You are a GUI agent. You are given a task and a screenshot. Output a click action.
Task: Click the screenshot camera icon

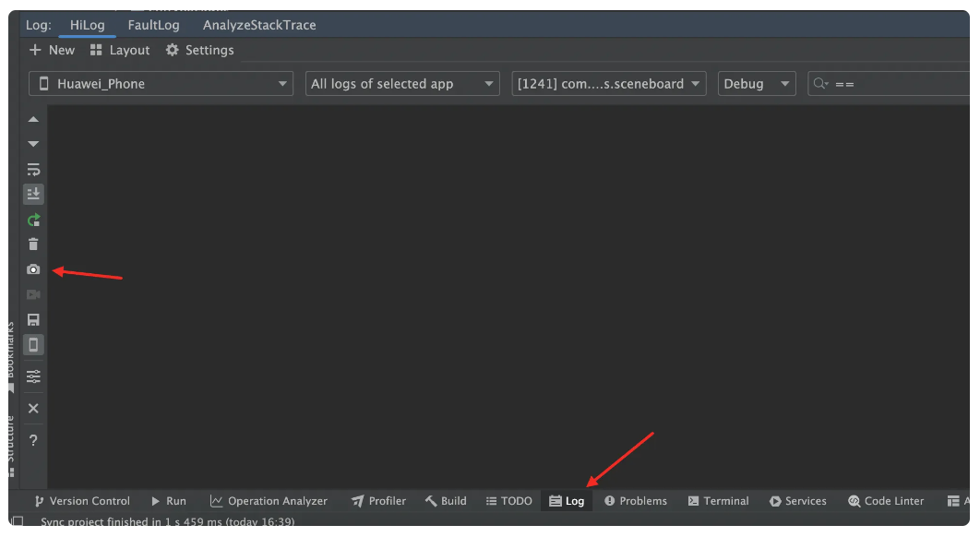[33, 269]
